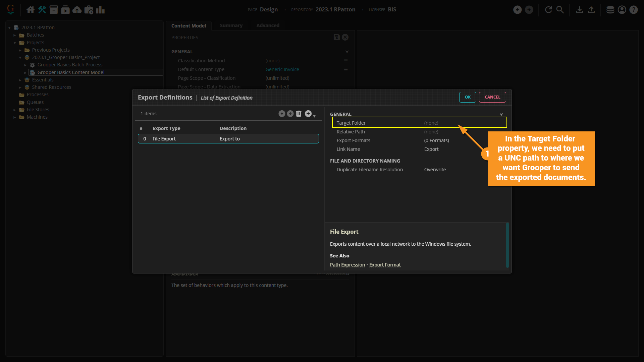Click the Home icon in top toolbar

(31, 10)
